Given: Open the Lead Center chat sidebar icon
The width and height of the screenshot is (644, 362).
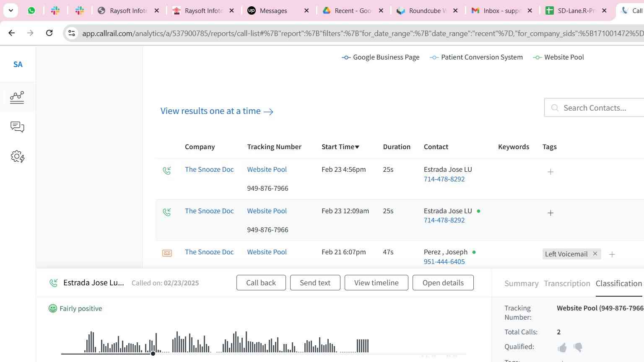Looking at the screenshot, I should click(x=17, y=127).
